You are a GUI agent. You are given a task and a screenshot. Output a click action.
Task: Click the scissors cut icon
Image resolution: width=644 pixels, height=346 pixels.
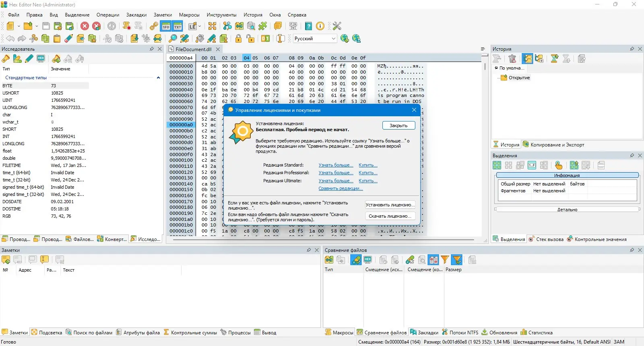[34, 39]
